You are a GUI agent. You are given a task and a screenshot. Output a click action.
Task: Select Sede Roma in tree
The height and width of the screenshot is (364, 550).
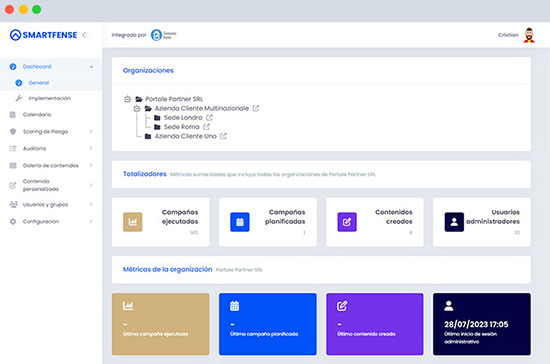[181, 127]
